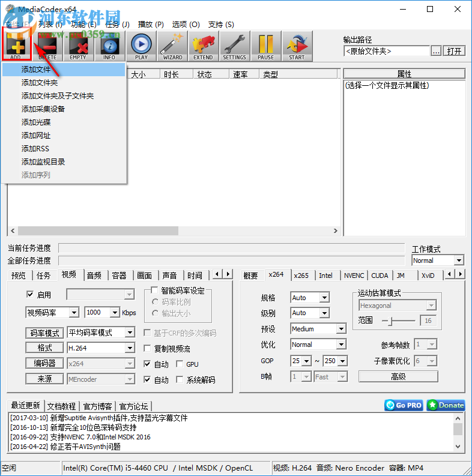Click 高级 advanced button
The height and width of the screenshot is (476, 472).
point(398,376)
